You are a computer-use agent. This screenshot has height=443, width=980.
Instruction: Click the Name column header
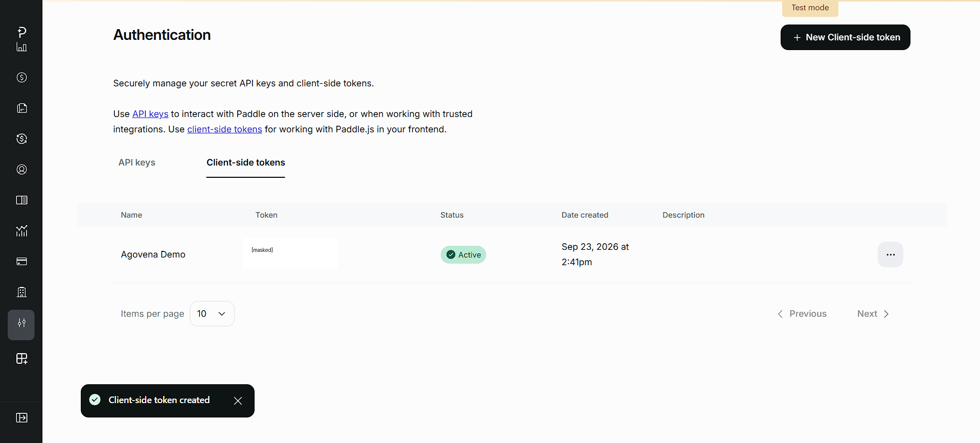[x=131, y=215]
